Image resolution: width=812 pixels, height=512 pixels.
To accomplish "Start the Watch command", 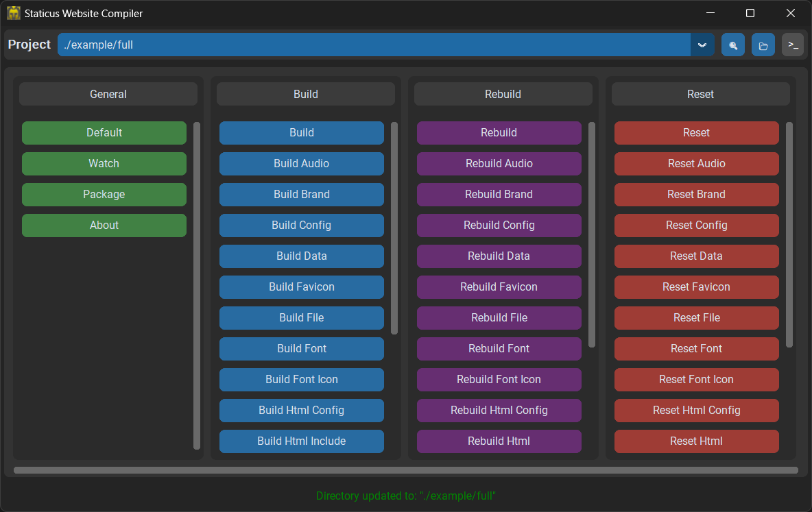I will tap(104, 164).
